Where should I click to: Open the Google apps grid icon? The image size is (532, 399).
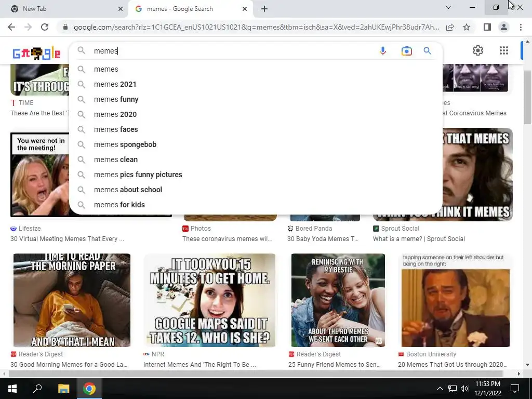pyautogui.click(x=504, y=50)
